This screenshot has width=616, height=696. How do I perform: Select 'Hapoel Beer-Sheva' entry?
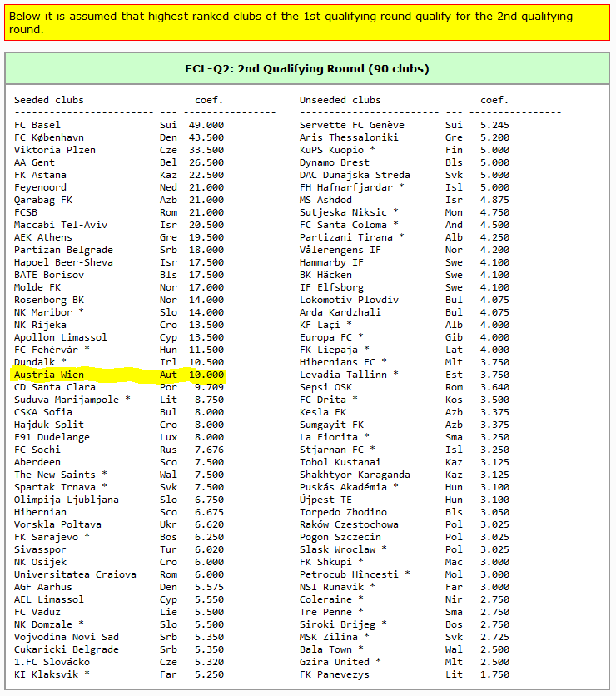point(63,262)
